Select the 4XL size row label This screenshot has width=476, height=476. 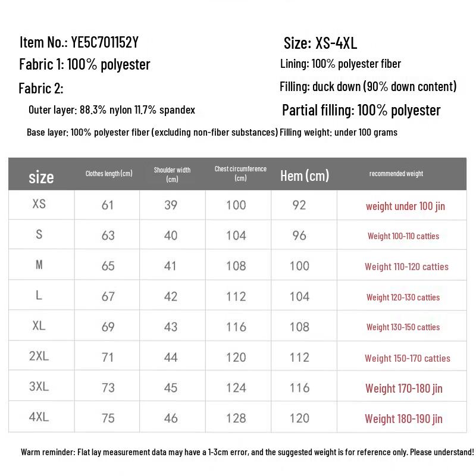(39, 417)
